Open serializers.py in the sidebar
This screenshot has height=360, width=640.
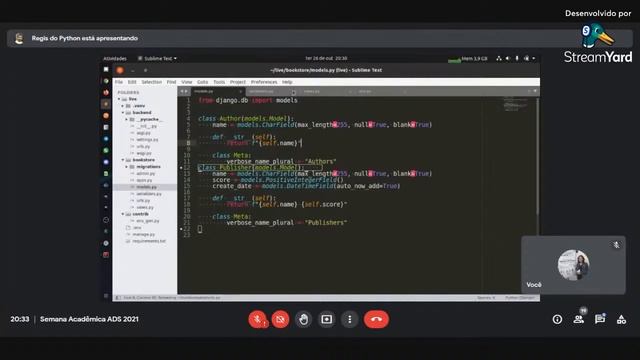[149, 194]
